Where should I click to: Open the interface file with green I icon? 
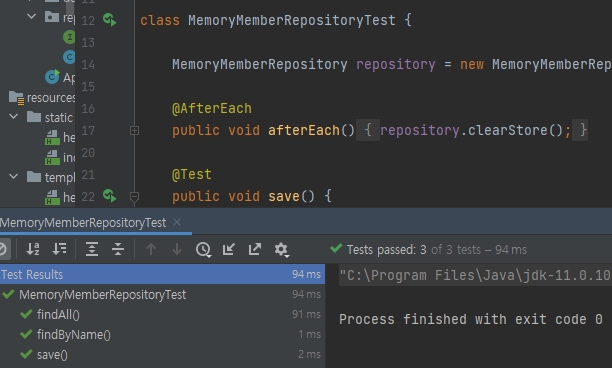69,37
